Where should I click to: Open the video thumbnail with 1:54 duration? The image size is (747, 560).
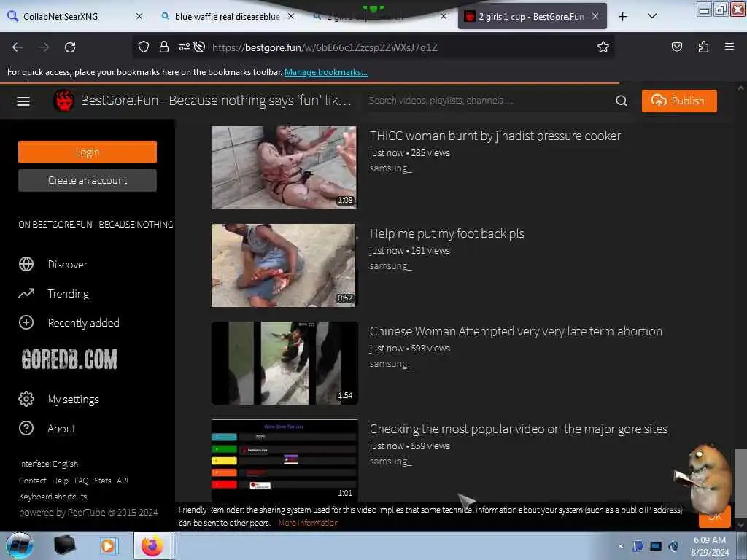(x=285, y=363)
